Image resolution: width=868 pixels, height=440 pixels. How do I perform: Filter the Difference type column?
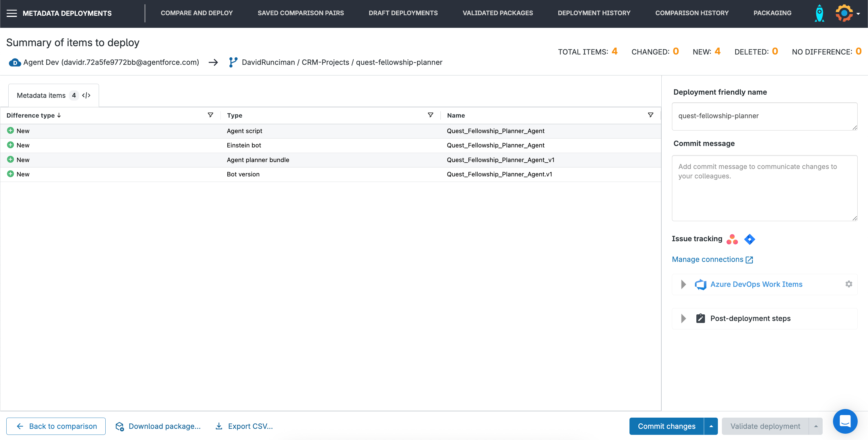(210, 115)
